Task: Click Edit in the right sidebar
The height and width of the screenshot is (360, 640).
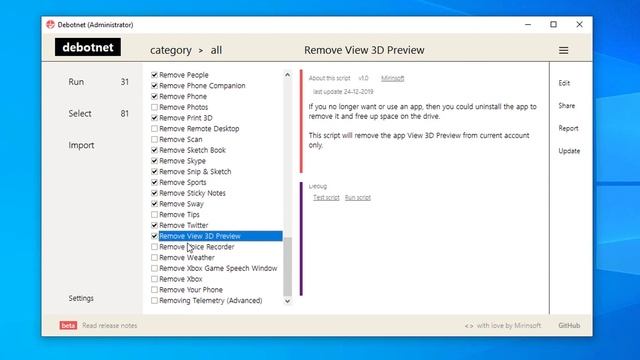Action: (x=564, y=83)
